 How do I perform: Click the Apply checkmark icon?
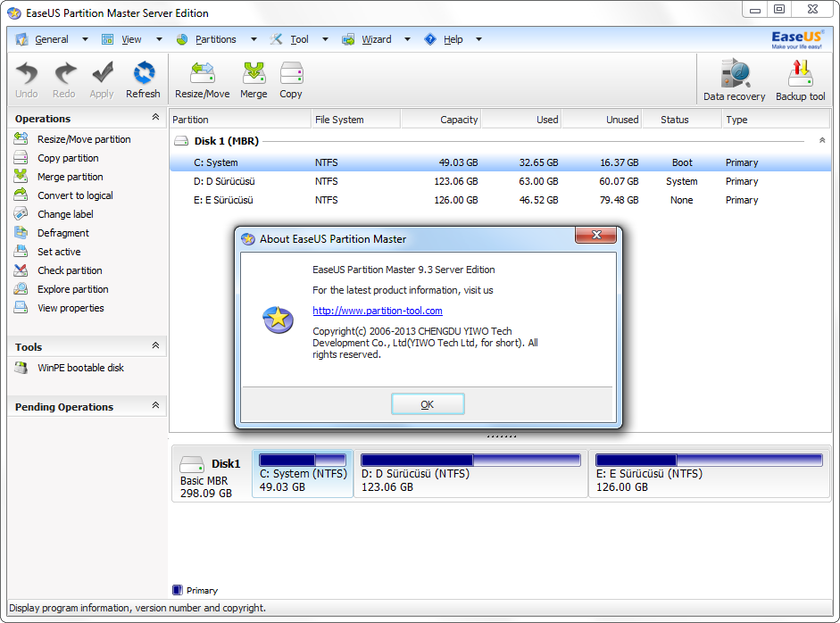[x=102, y=73]
